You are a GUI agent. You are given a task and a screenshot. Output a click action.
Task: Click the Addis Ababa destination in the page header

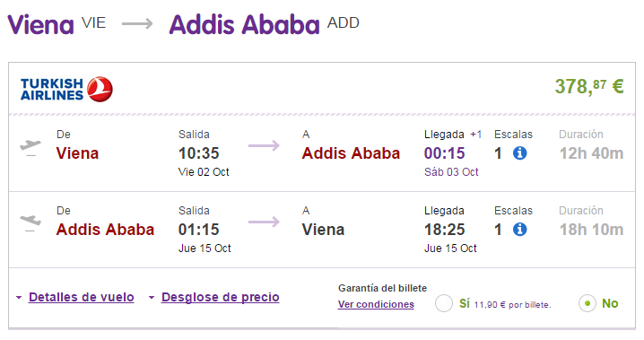click(x=244, y=24)
